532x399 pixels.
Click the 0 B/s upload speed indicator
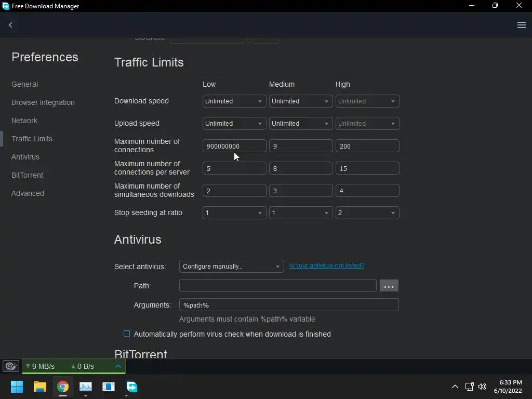[x=83, y=366]
